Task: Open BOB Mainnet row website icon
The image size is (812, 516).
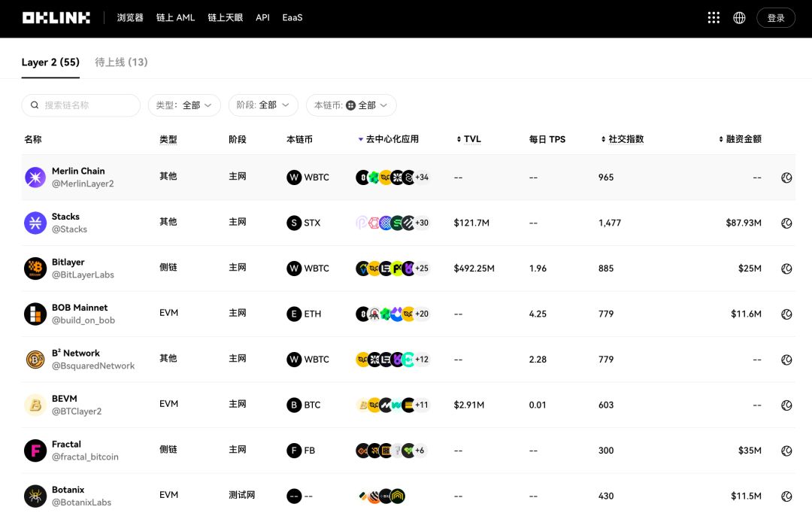Action: click(786, 314)
